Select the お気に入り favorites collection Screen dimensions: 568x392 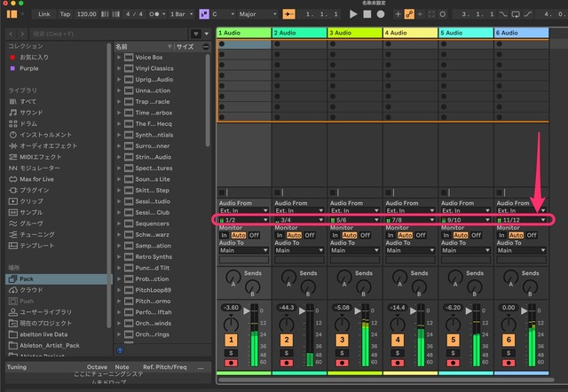click(x=35, y=56)
